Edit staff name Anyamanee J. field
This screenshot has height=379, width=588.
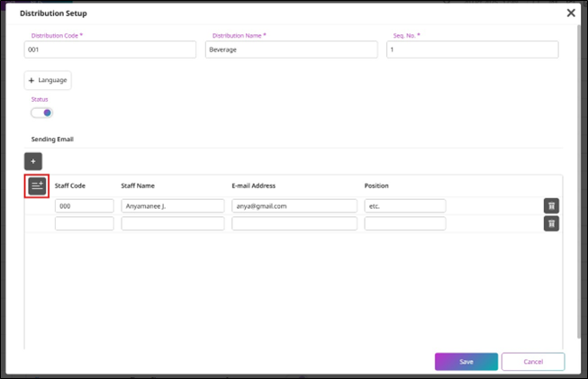173,206
